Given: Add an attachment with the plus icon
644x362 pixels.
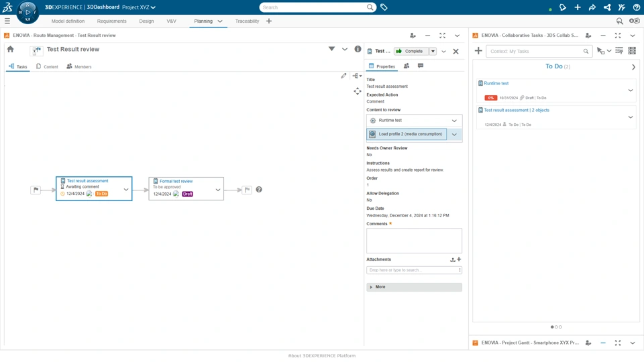Looking at the screenshot, I should 459,259.
